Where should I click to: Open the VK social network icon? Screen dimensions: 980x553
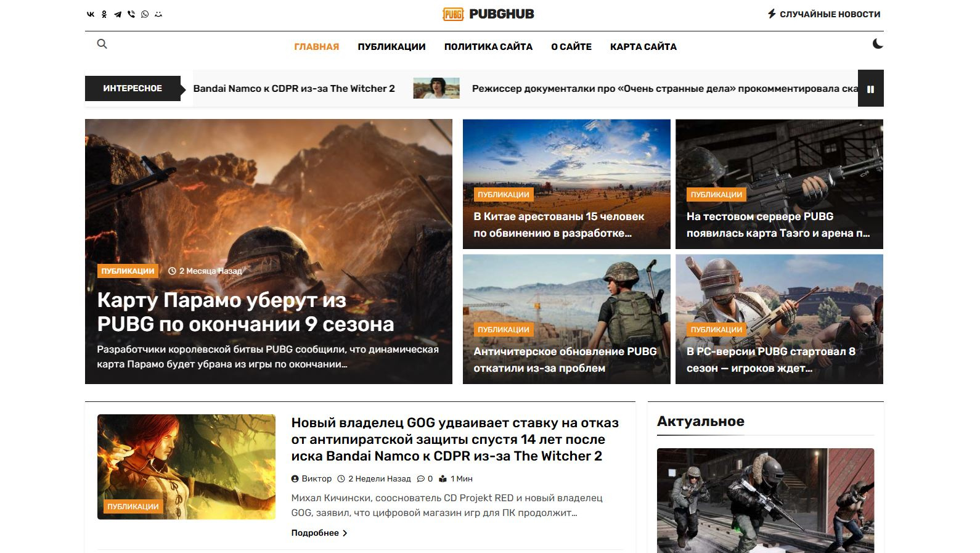(x=91, y=14)
